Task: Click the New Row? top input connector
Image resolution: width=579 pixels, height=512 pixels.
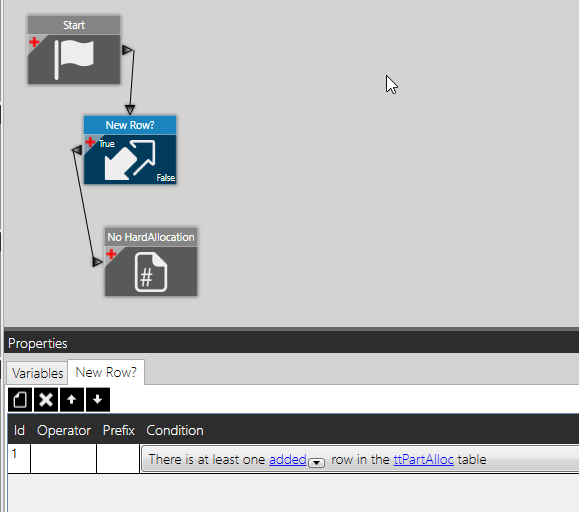Action: (130, 110)
